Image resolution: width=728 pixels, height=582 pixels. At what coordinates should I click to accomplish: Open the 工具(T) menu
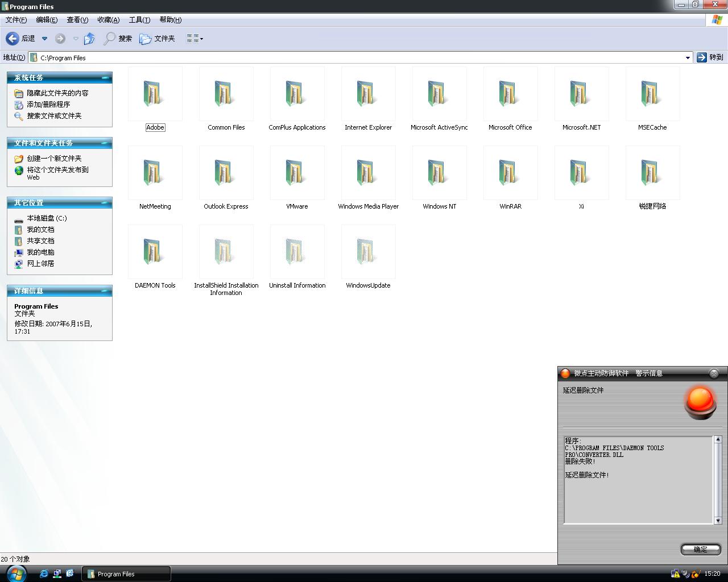tap(139, 20)
